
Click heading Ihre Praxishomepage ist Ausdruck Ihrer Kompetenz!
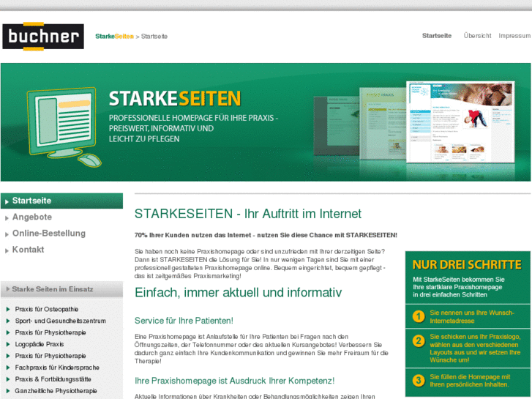point(234,381)
